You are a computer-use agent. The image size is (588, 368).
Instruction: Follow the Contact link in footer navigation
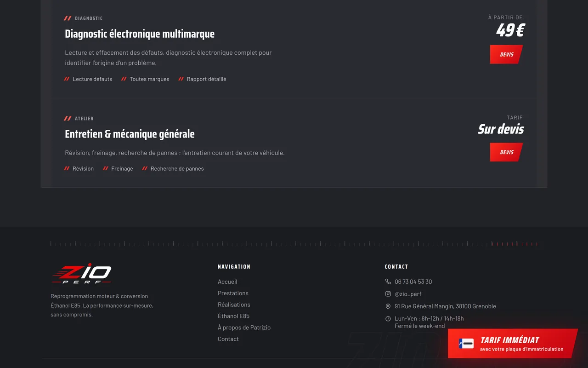pos(228,339)
